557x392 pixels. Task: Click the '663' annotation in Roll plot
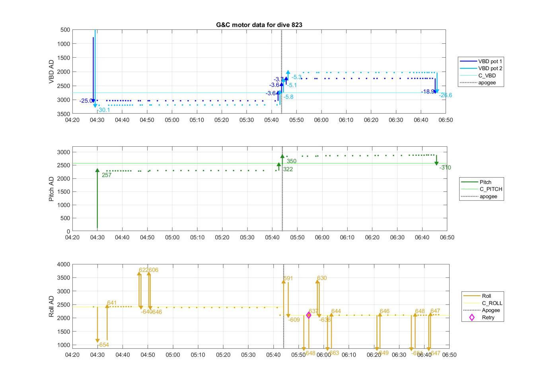(x=334, y=353)
